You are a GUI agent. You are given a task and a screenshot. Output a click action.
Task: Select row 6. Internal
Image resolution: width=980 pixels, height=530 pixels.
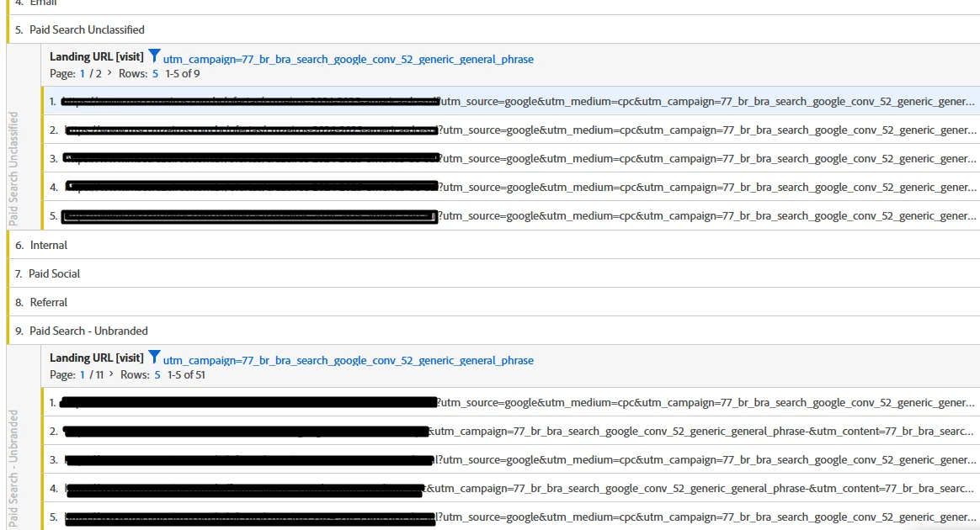pos(493,245)
